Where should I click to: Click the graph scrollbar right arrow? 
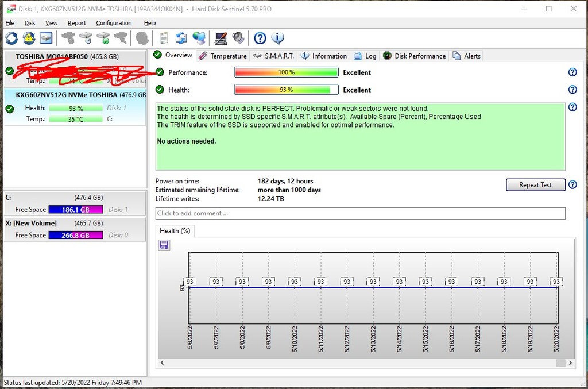(x=570, y=363)
